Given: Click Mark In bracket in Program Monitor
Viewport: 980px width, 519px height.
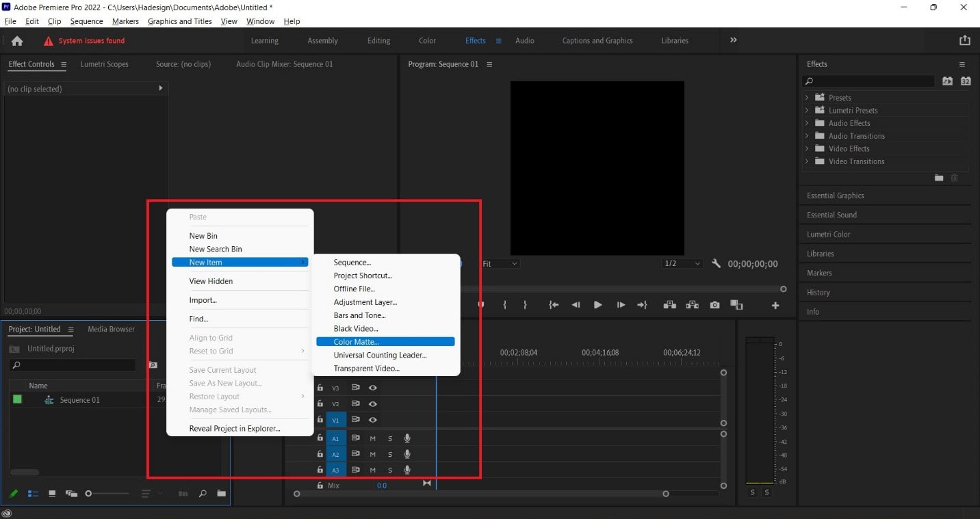Looking at the screenshot, I should [x=504, y=305].
